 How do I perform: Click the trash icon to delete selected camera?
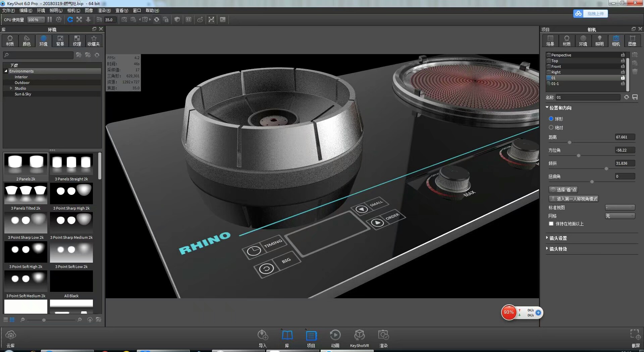pyautogui.click(x=634, y=71)
